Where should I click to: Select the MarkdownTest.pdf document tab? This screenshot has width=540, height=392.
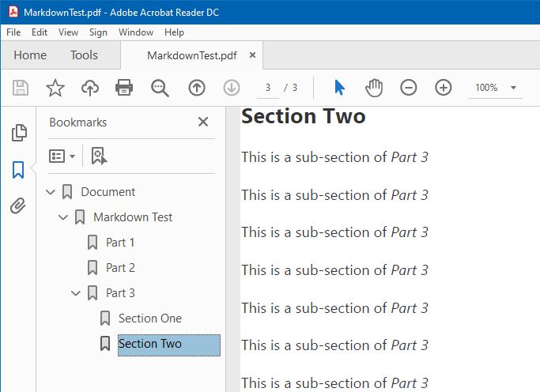pos(192,55)
